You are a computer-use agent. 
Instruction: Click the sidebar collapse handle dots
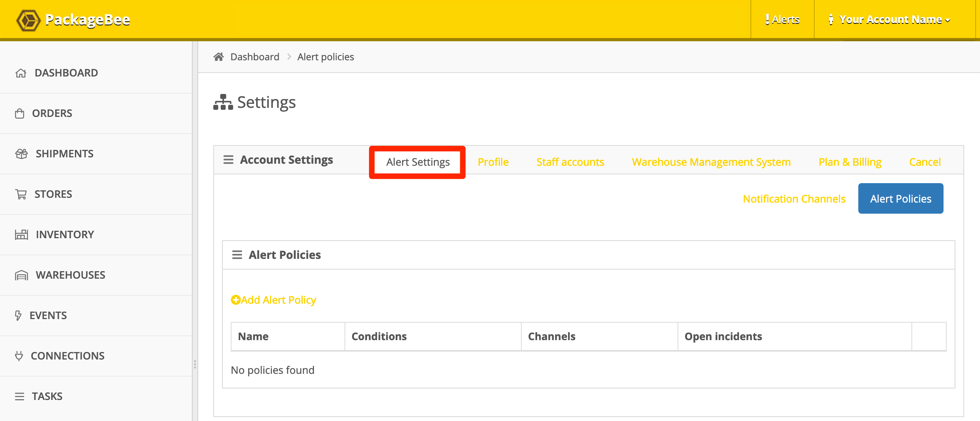click(195, 364)
